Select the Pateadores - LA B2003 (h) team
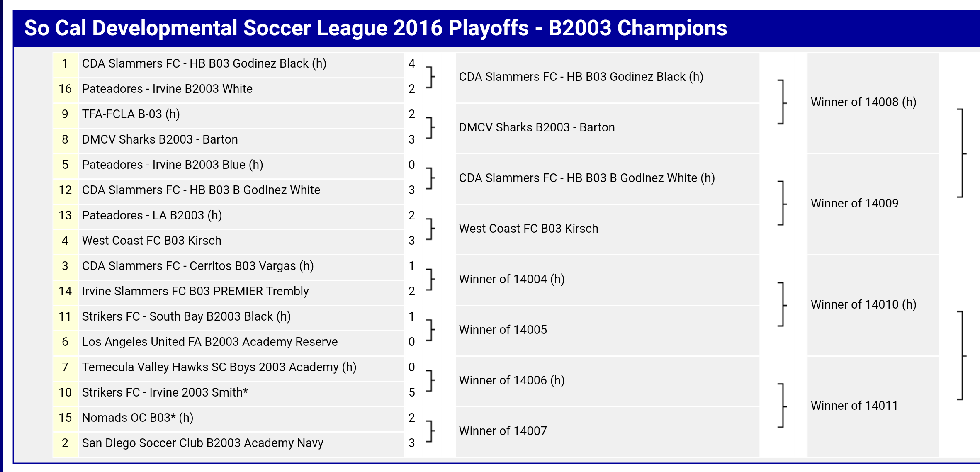Viewport: 980px width, 472px height. click(152, 215)
